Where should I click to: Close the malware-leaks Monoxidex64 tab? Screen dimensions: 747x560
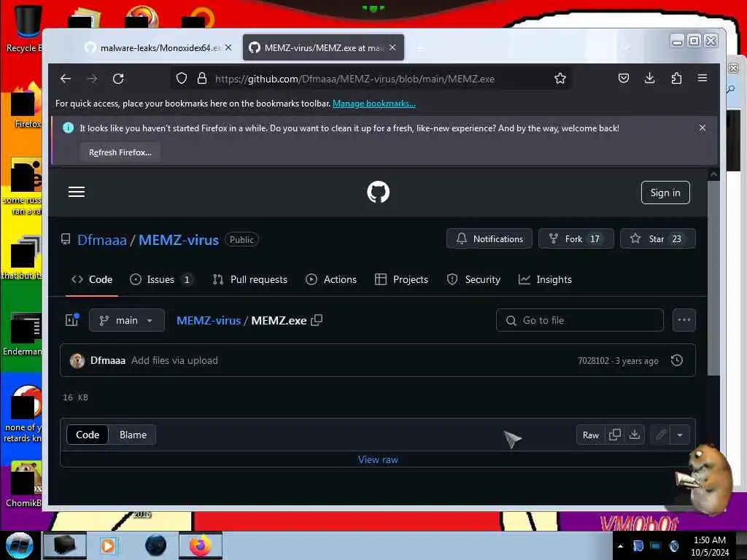228,47
